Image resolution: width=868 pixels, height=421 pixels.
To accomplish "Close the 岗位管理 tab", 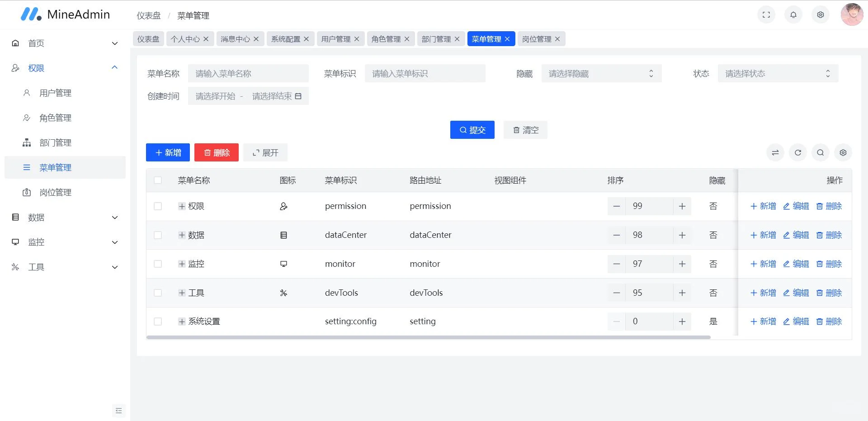I will point(557,39).
